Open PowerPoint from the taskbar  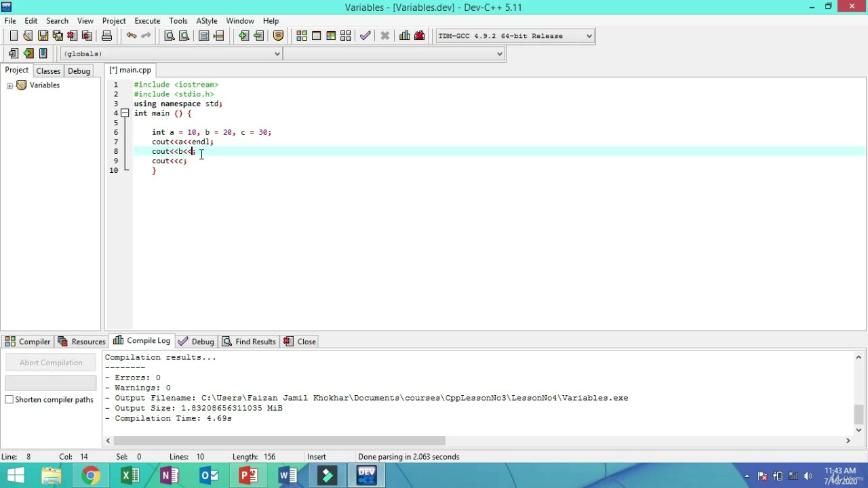click(248, 476)
